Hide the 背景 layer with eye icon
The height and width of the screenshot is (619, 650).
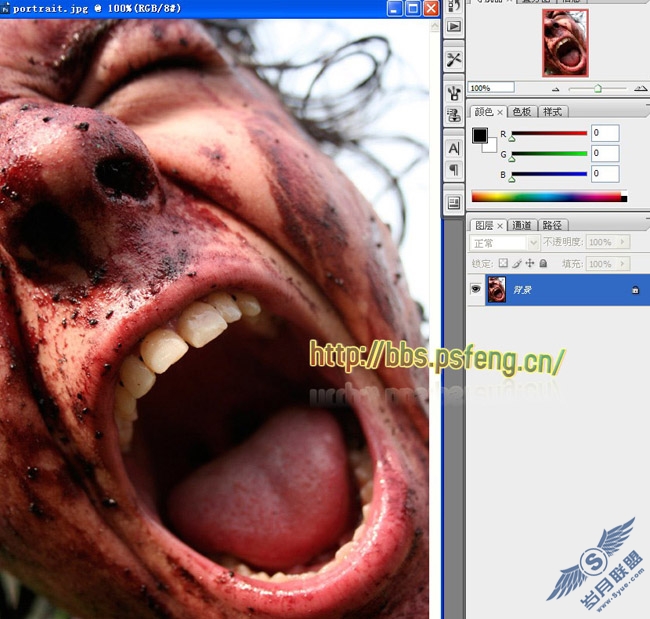click(x=475, y=289)
